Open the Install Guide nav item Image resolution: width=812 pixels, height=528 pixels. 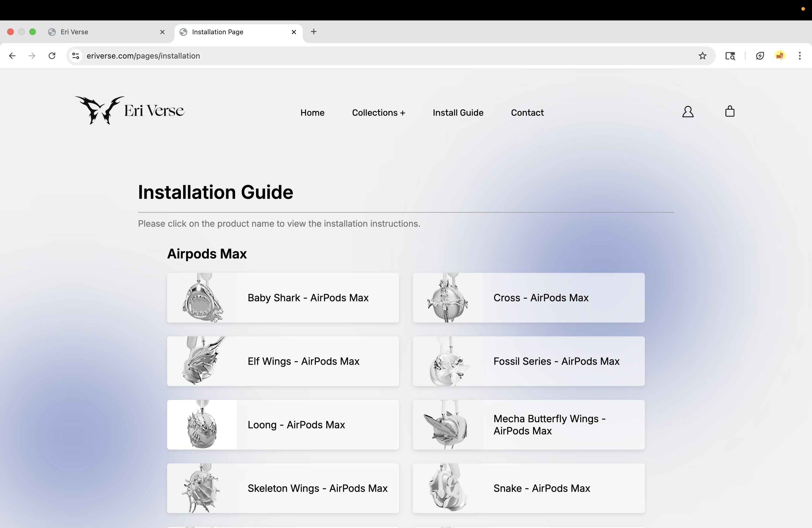tap(458, 113)
